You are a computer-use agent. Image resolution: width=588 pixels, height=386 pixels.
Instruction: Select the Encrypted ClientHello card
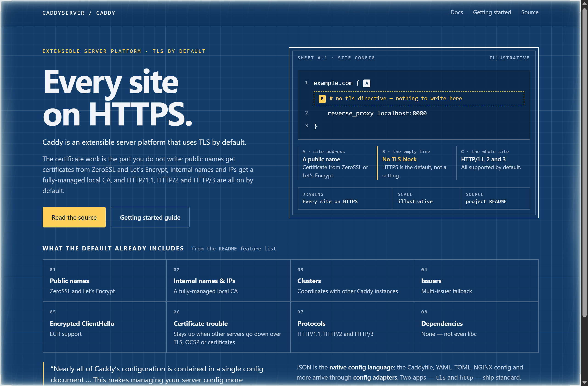(105, 327)
